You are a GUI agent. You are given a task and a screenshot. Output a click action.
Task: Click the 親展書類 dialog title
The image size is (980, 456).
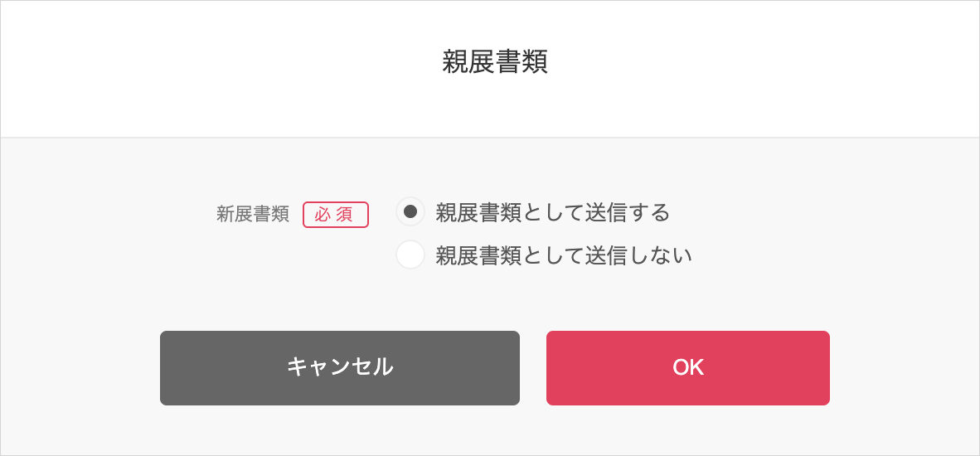point(495,62)
